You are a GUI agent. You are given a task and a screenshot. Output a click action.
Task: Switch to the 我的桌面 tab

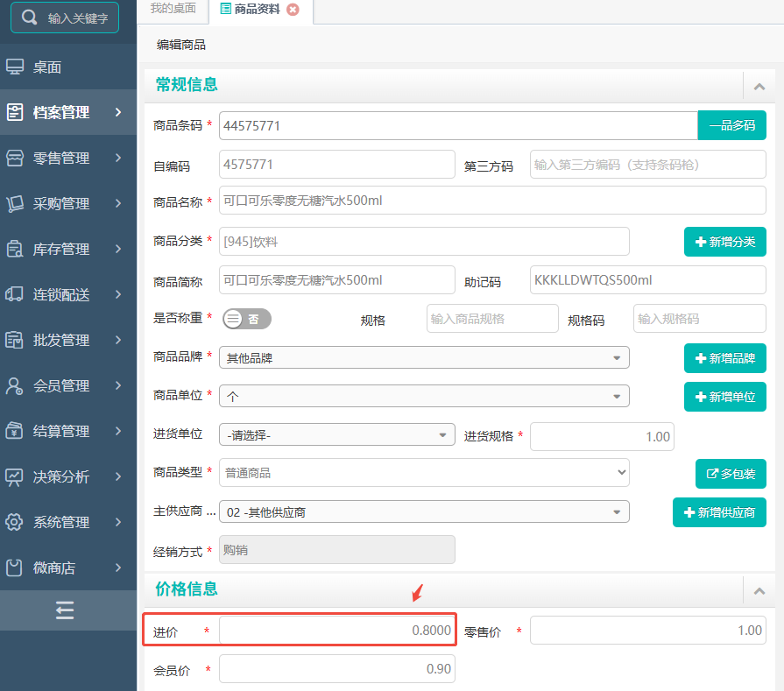pyautogui.click(x=173, y=9)
